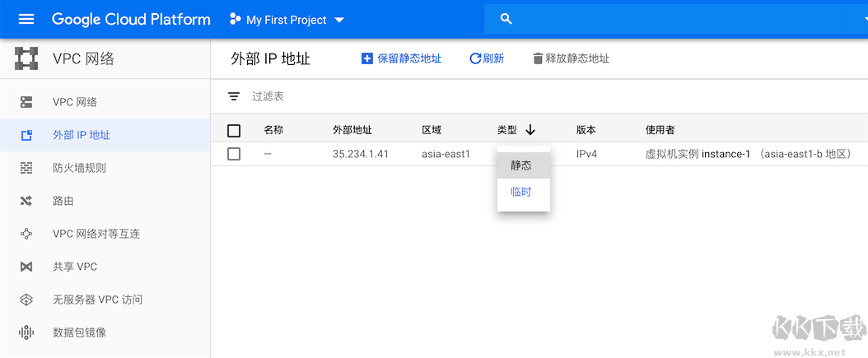868x358 pixels.
Task: Click the search magnifier icon
Action: 506,20
